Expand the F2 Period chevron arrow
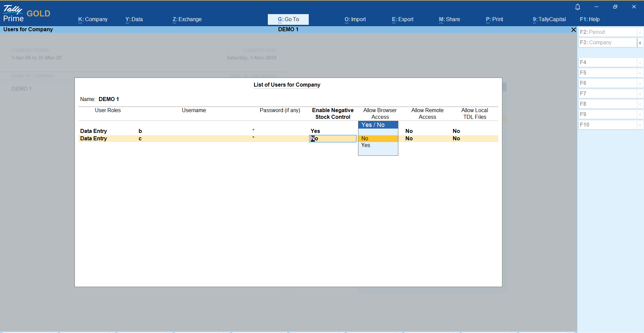Screen dimensions: 644x333 coord(640,32)
